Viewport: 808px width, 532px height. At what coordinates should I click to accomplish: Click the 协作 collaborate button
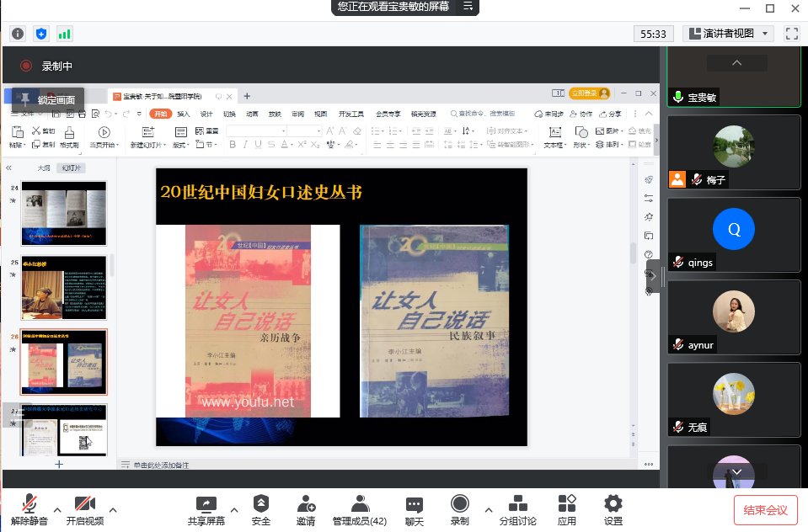point(581,114)
